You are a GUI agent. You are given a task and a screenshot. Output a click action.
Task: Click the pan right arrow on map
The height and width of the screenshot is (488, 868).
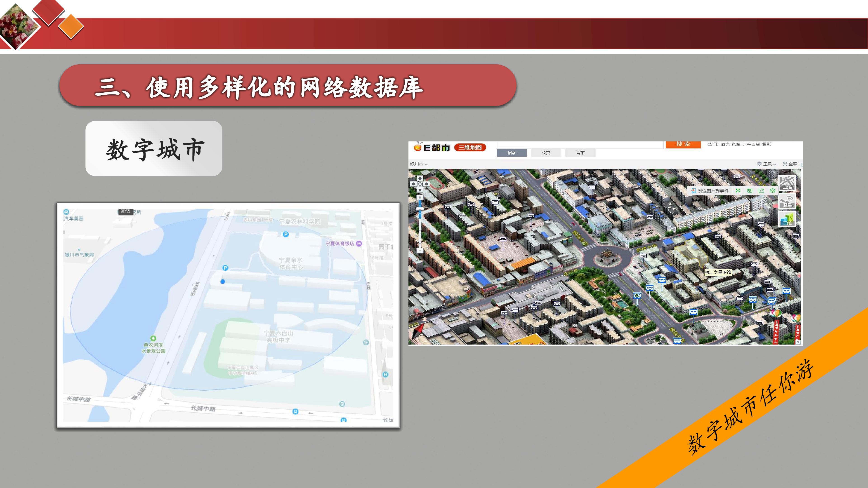click(x=427, y=184)
